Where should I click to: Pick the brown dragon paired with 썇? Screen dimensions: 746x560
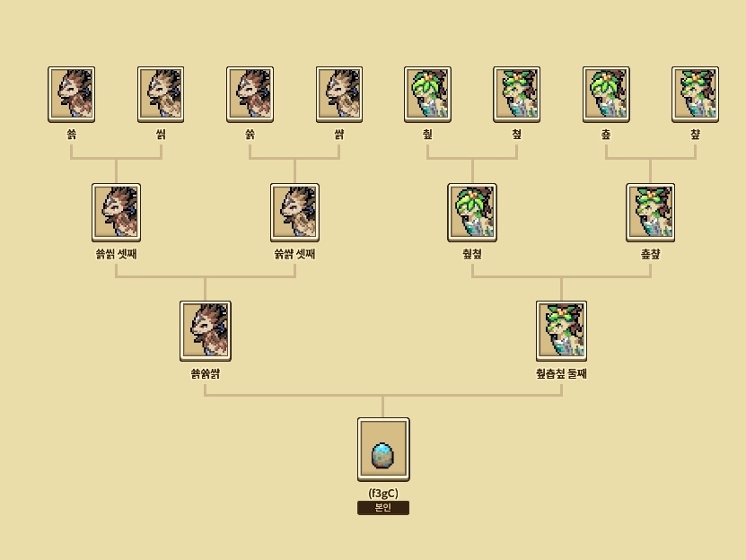[x=250, y=94]
